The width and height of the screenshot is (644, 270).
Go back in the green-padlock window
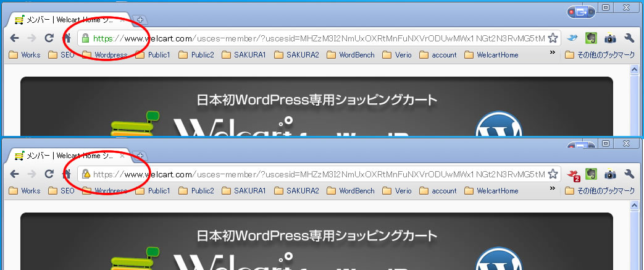pos(14,38)
